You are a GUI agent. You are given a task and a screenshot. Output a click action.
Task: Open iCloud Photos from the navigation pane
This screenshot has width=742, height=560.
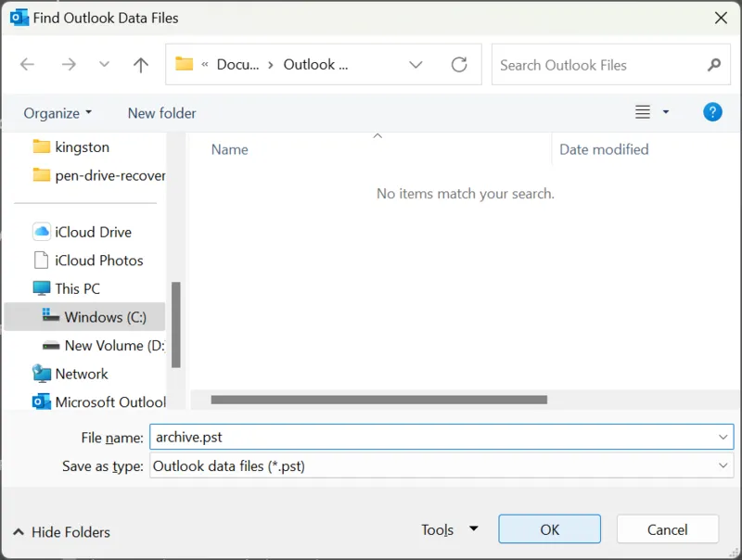pos(96,261)
